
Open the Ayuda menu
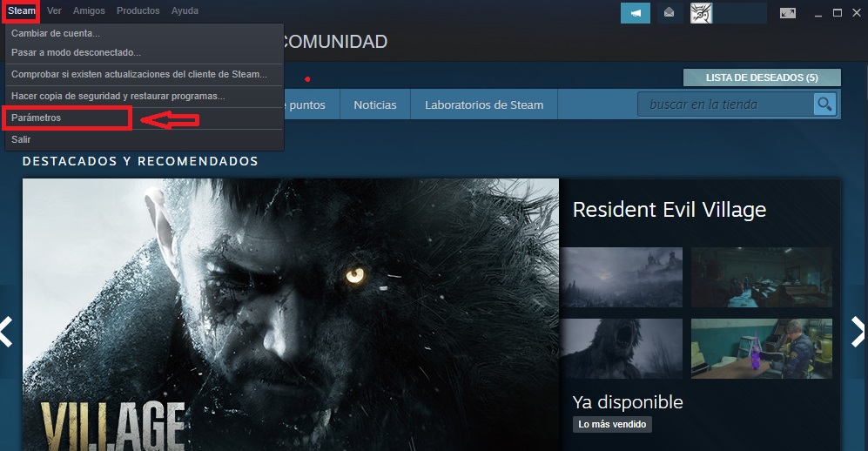[185, 10]
